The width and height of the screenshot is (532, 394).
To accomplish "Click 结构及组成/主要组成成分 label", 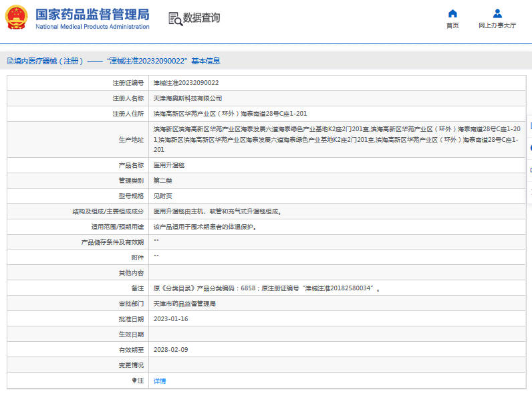I will [108, 211].
